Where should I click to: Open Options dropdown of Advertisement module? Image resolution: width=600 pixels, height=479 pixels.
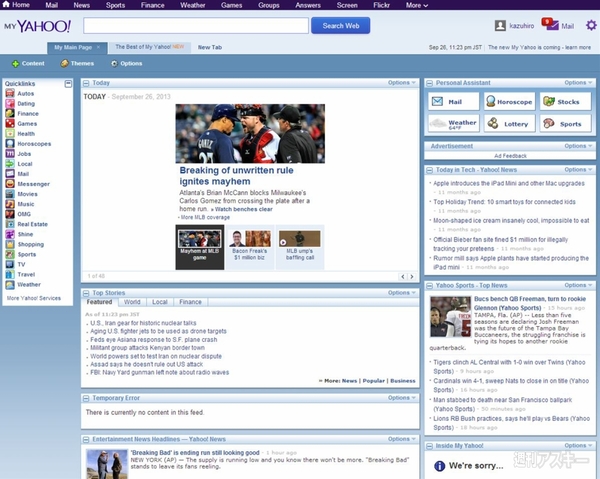(578, 146)
